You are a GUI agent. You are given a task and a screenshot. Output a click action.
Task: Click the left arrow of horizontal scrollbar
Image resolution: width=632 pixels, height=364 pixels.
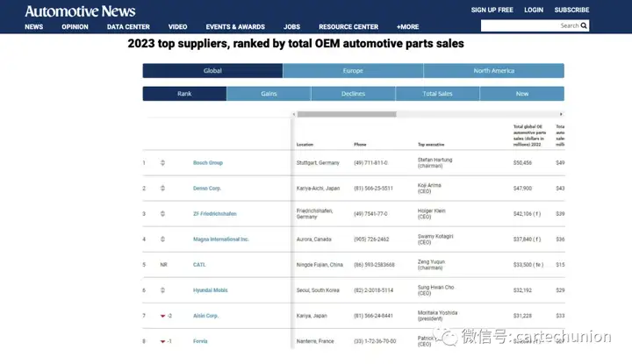point(294,114)
